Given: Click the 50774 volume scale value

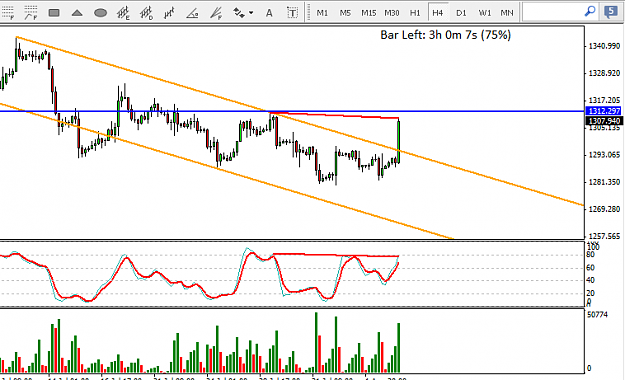Looking at the screenshot, I should [x=597, y=315].
